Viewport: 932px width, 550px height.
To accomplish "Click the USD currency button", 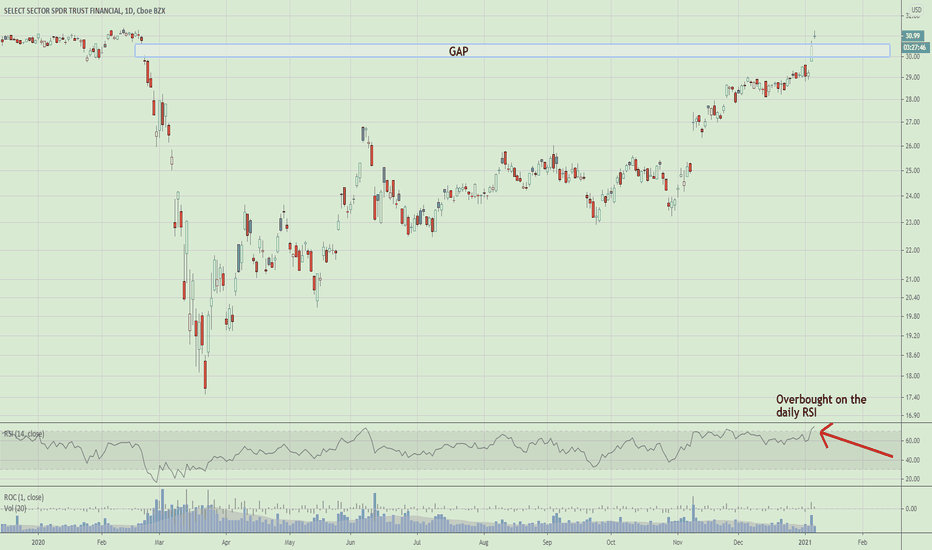I will coord(916,10).
